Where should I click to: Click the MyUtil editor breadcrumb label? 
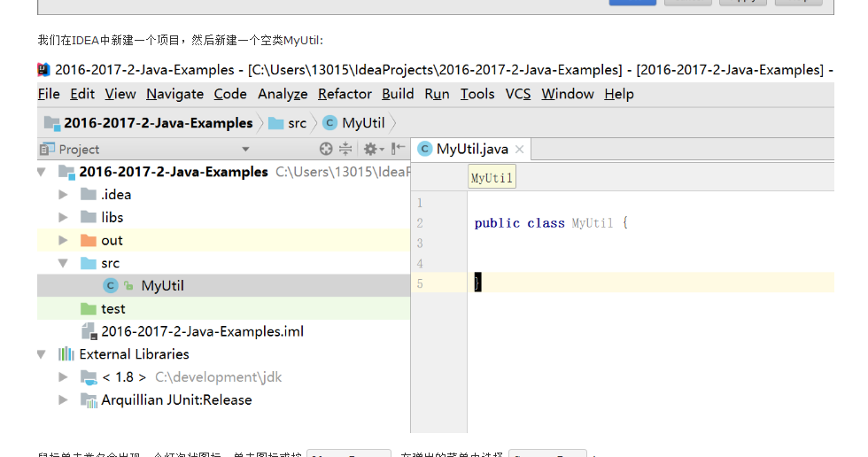tap(492, 178)
